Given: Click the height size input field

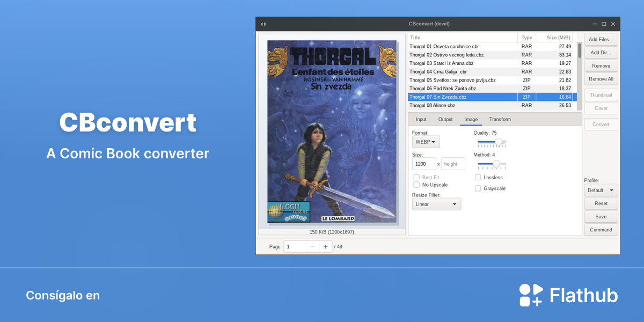Looking at the screenshot, I should (453, 164).
